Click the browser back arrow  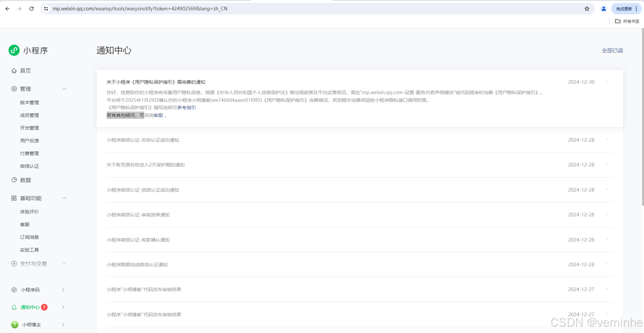[x=7, y=9]
